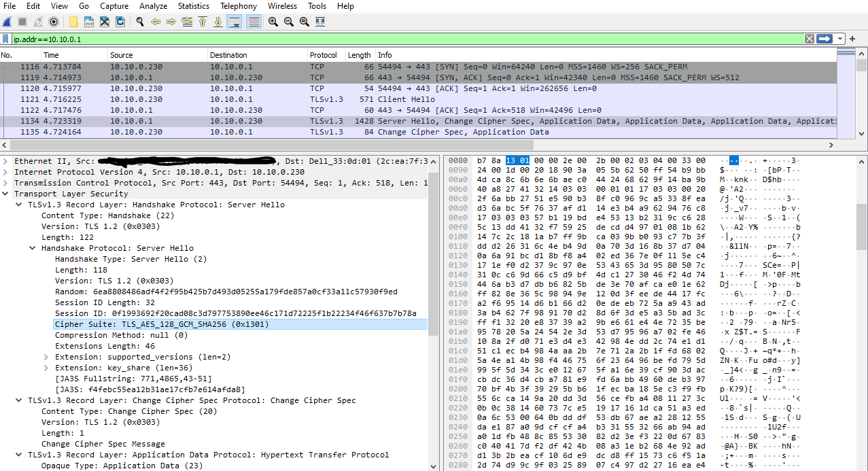Viewport: 868px width, 471px height.
Task: Click the resize columns toolbar icon
Action: pyautogui.click(x=318, y=22)
